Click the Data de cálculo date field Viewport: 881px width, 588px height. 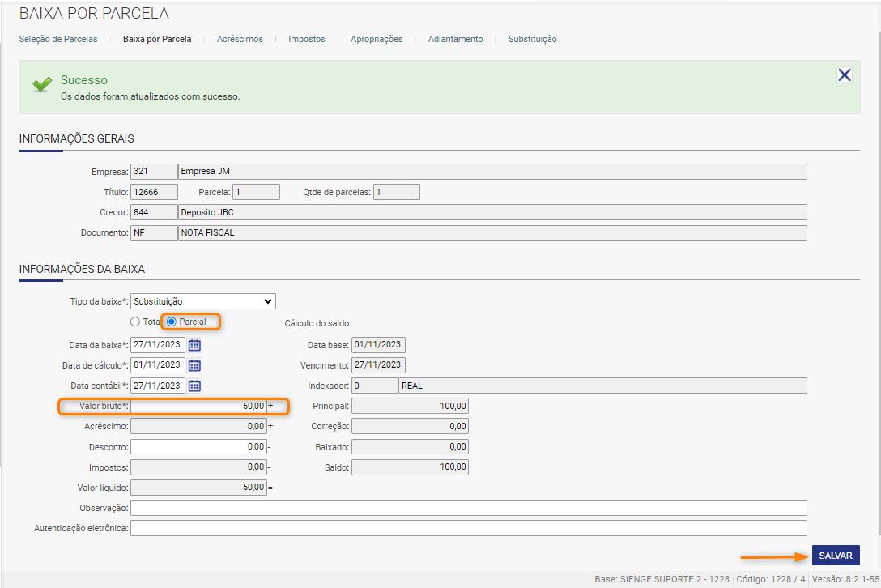pyautogui.click(x=158, y=364)
